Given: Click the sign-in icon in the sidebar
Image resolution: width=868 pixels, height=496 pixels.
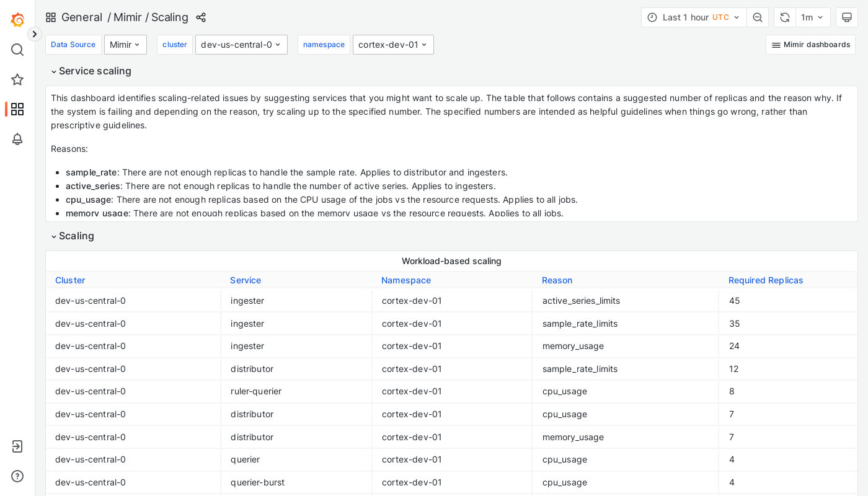Looking at the screenshot, I should pos(17,446).
